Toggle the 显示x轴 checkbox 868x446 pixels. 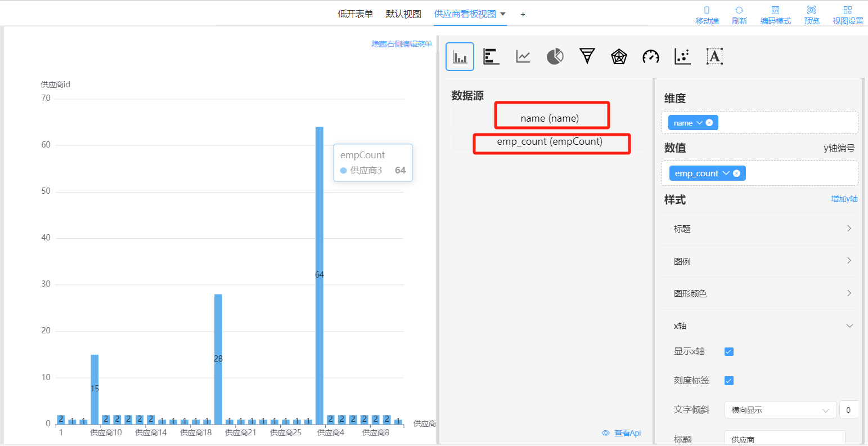[729, 352]
